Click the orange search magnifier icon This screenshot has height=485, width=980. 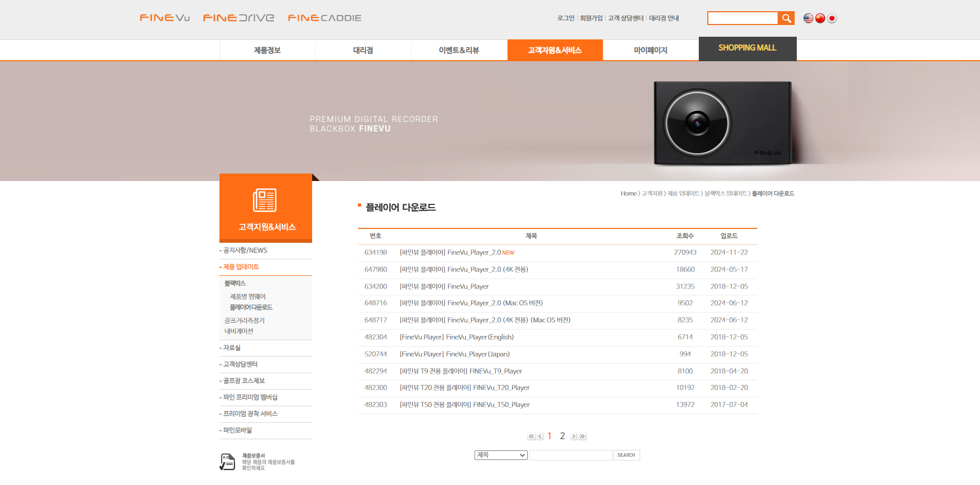(786, 19)
